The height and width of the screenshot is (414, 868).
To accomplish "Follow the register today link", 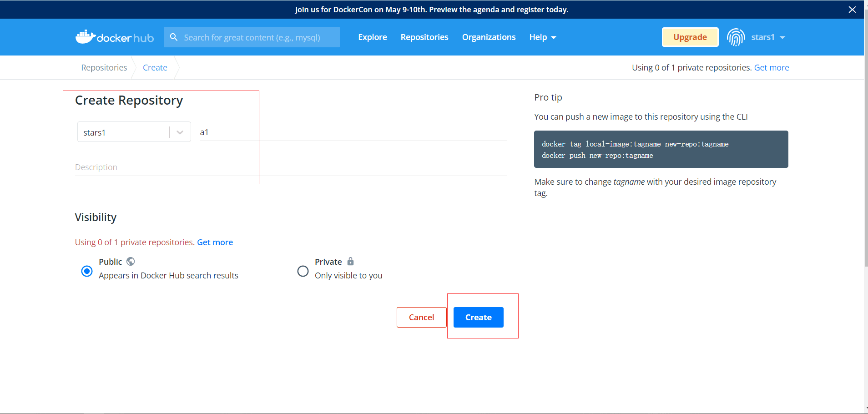I will 542,10.
